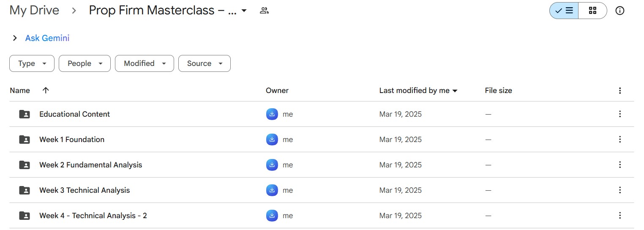Click the header column options three-dot icon
The width and height of the screenshot is (644, 230).
tap(619, 90)
